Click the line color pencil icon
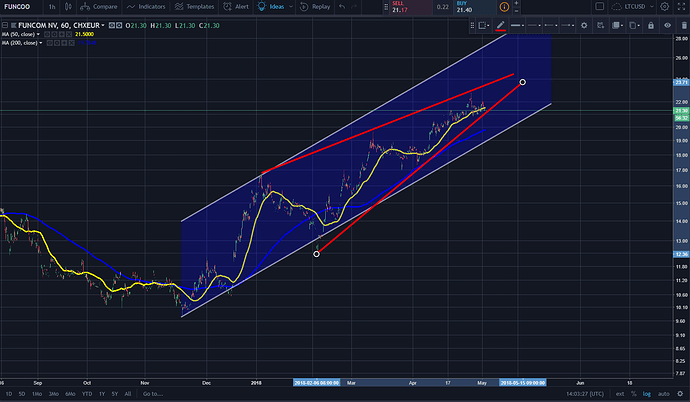Screen dimensions: 690x402 tap(500, 26)
